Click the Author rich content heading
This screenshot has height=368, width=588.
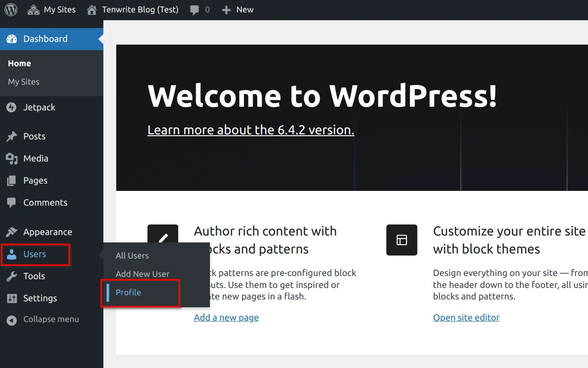coord(266,240)
